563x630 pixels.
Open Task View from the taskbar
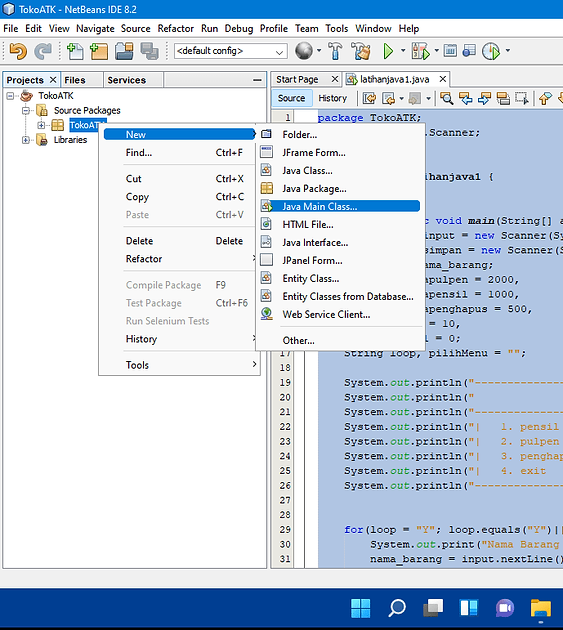coord(433,608)
